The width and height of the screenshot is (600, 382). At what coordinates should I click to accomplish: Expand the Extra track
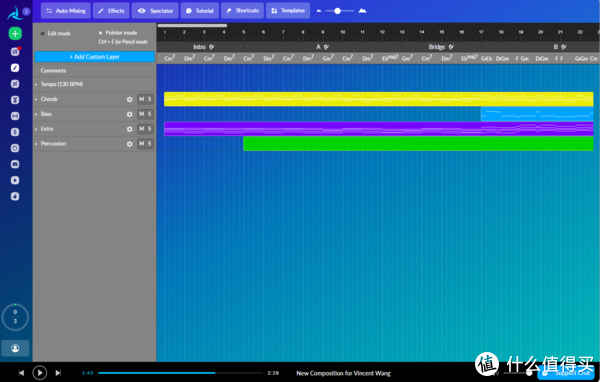pos(36,129)
